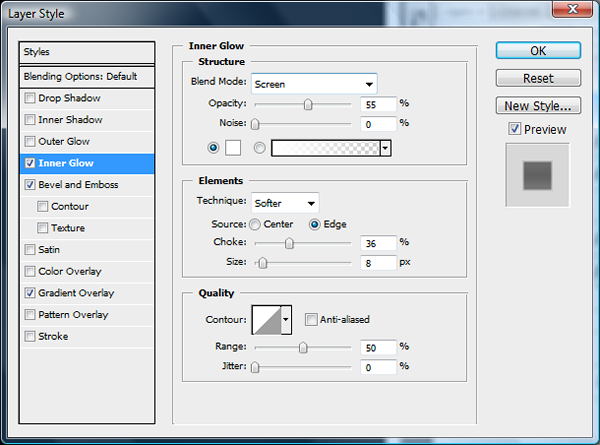Click the Opacity slider handle

(308, 103)
